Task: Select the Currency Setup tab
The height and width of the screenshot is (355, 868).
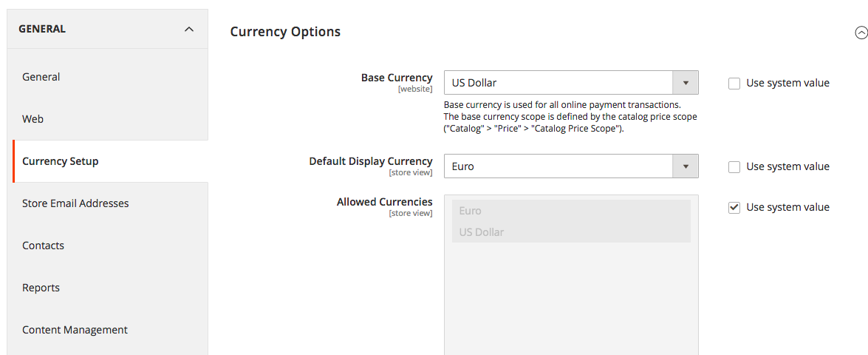Action: click(x=61, y=161)
